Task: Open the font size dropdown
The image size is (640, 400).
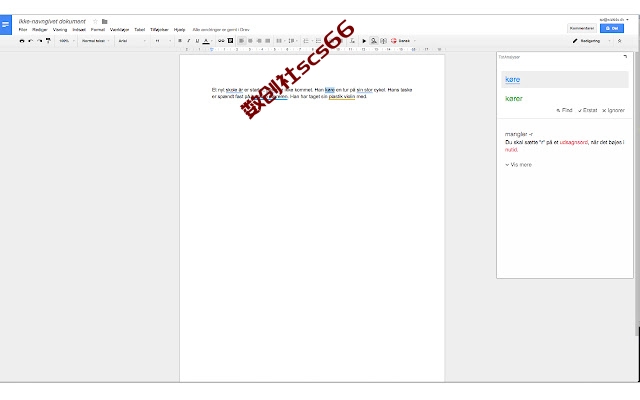Action: [x=162, y=41]
